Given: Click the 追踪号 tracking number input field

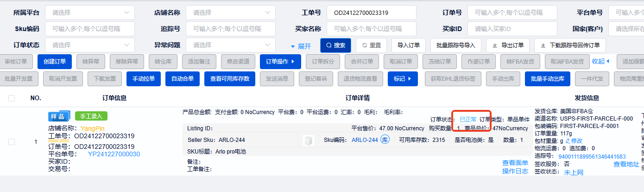Looking at the screenshot, I should (x=231, y=29).
